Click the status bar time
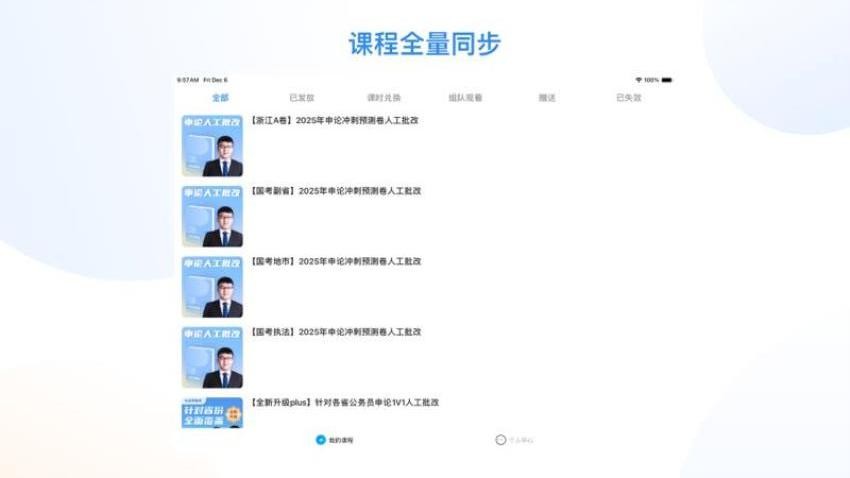 tap(188, 80)
